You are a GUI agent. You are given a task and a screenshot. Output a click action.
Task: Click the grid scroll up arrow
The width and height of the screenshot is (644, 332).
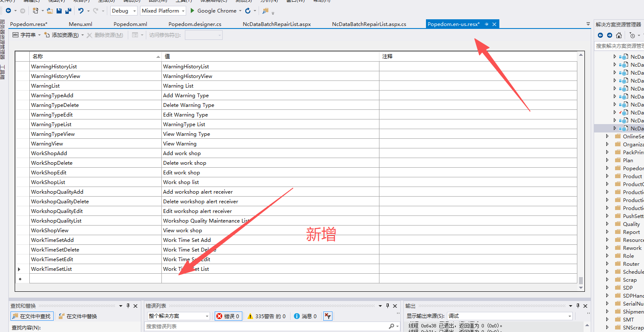tap(581, 55)
